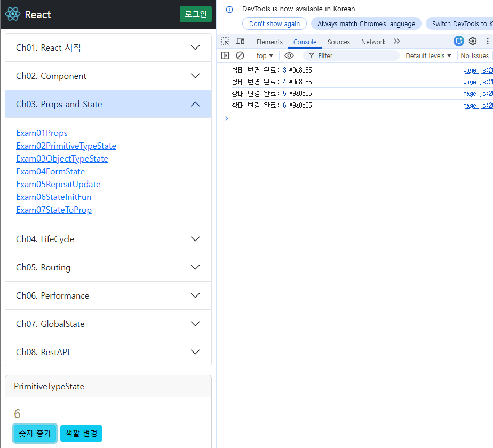This screenshot has width=493, height=448.
Task: Click Don't show again button
Action: (x=274, y=24)
